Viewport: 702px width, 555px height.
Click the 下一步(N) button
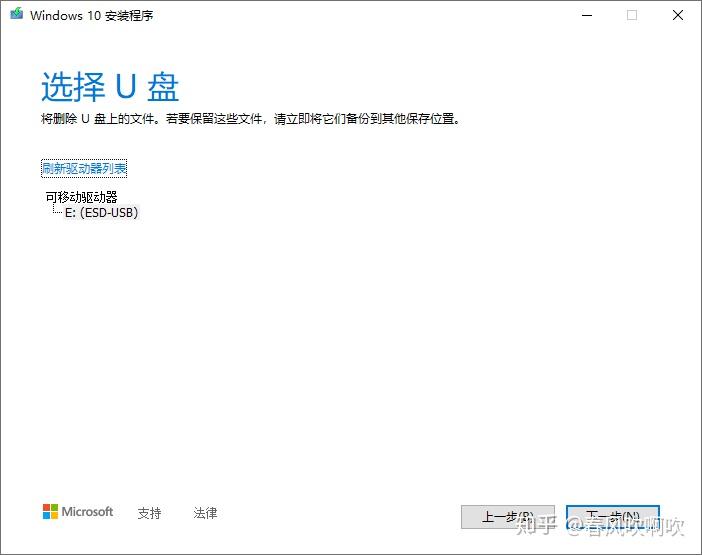613,517
